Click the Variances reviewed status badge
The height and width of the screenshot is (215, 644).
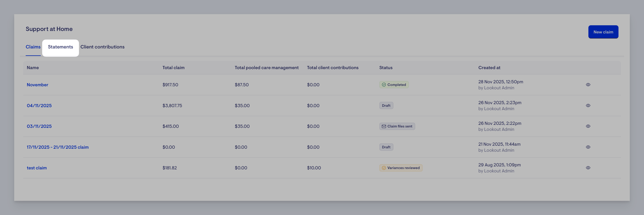pos(401,168)
